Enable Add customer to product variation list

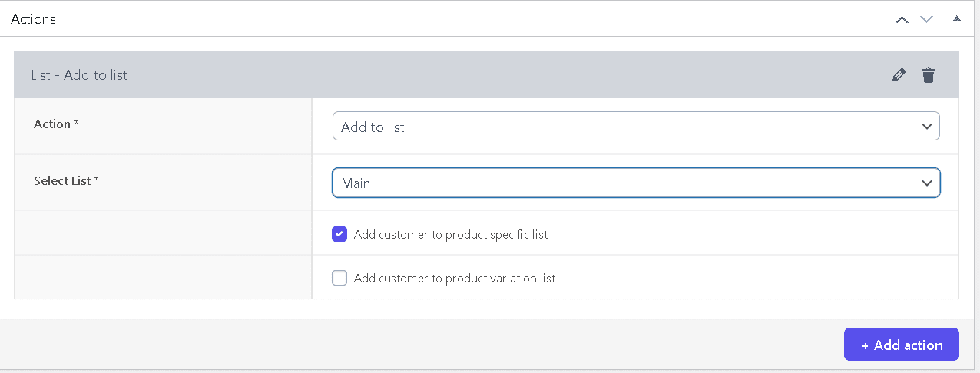(339, 278)
